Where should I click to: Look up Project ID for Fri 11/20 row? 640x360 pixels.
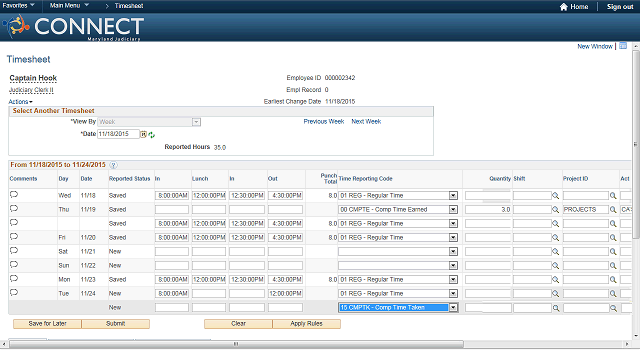[613, 238]
